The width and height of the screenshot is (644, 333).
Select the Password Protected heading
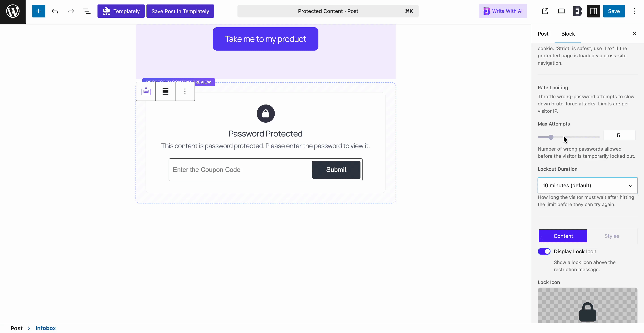coord(265,134)
